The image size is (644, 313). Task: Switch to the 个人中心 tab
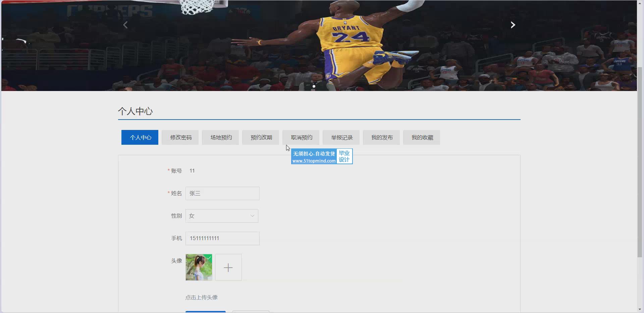click(140, 137)
